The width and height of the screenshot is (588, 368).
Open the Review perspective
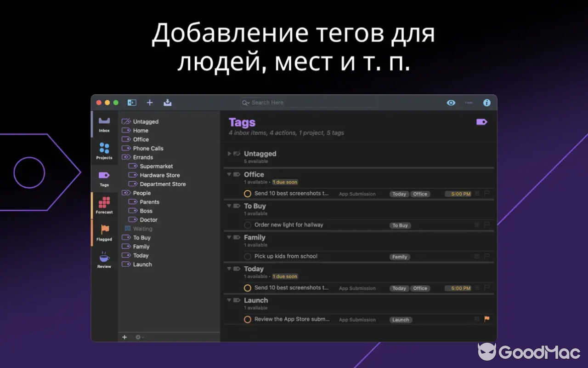pos(104,259)
